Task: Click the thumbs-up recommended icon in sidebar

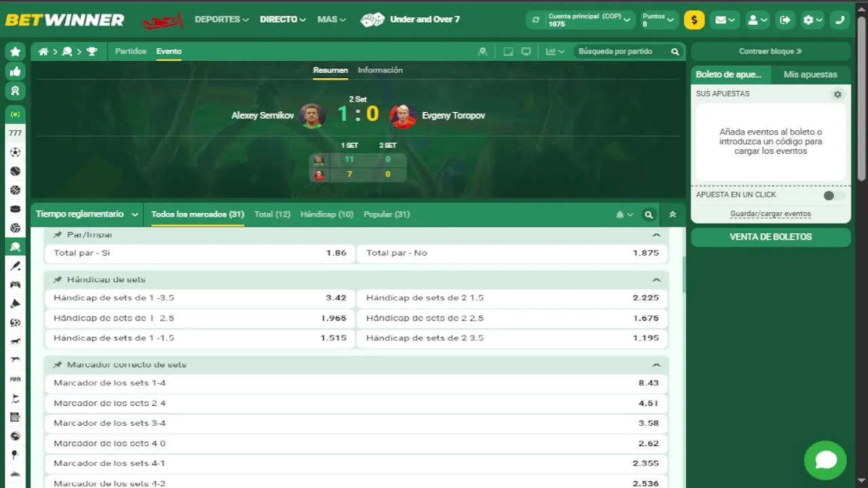Action: tap(15, 71)
